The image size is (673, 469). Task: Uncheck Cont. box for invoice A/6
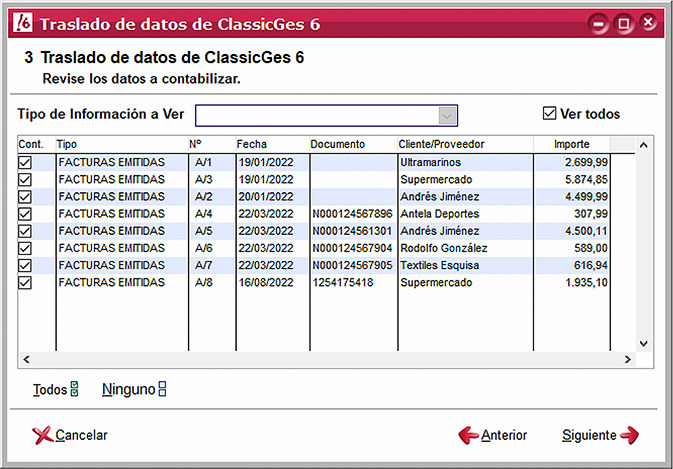[25, 248]
